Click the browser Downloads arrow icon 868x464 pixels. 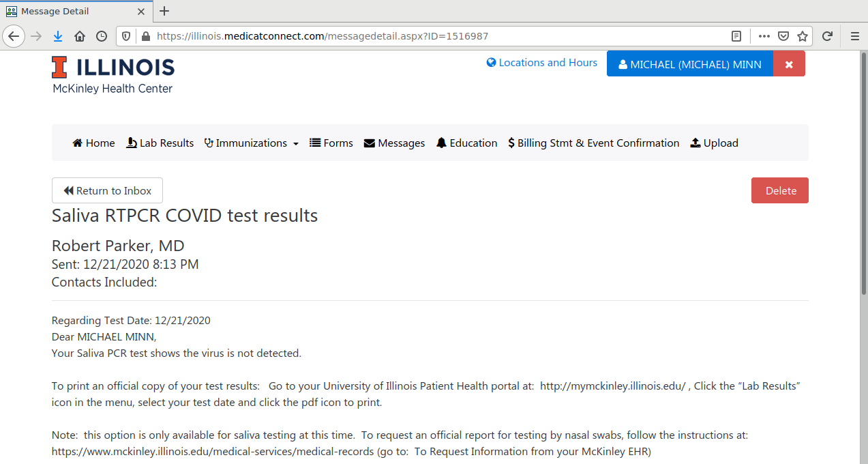click(x=58, y=36)
